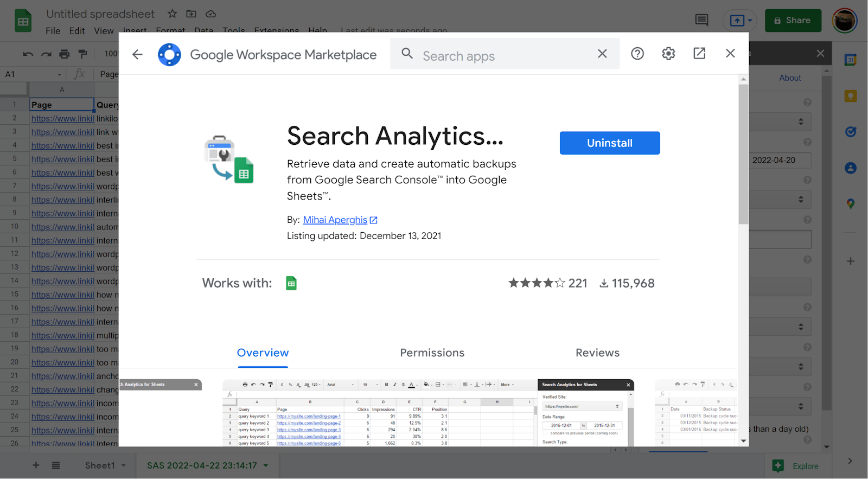Click the link in row 14
The width and height of the screenshot is (868, 479).
pos(62,281)
